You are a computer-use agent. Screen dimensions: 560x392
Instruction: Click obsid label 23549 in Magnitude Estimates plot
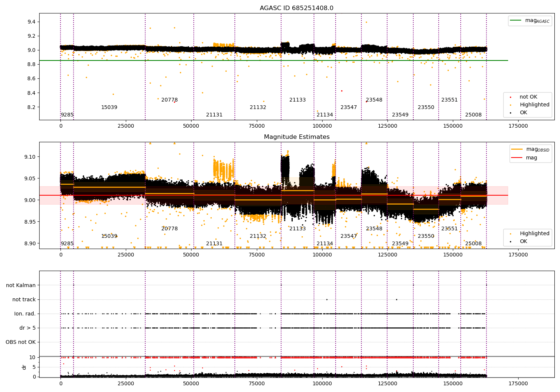pyautogui.click(x=400, y=244)
